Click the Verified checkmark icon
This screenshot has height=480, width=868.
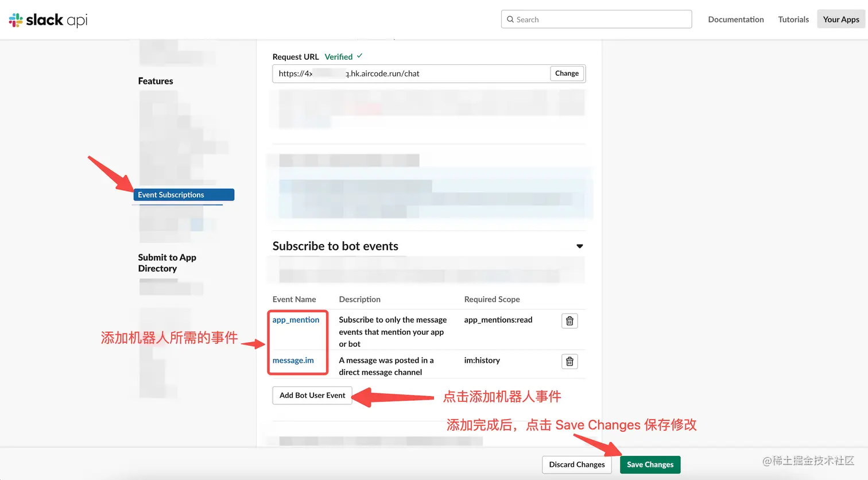359,56
